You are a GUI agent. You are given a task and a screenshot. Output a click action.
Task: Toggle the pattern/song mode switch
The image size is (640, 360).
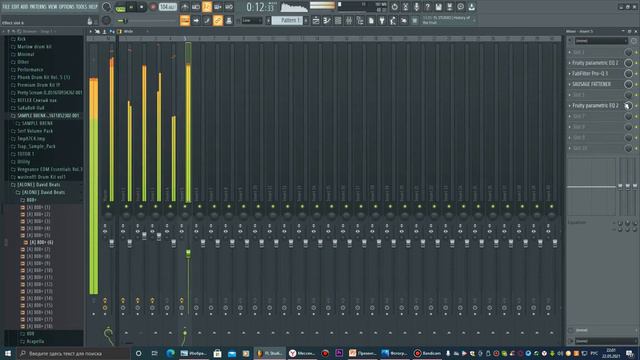click(120, 7)
